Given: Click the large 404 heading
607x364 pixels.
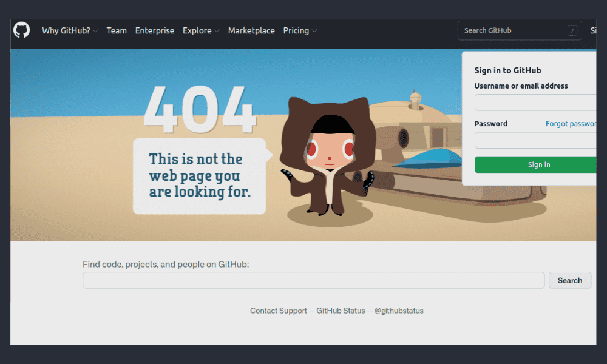Looking at the screenshot, I should pyautogui.click(x=200, y=109).
